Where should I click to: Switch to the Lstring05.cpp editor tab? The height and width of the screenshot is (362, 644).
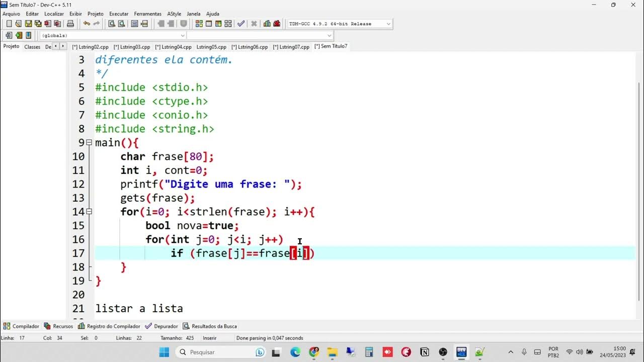pyautogui.click(x=211, y=47)
